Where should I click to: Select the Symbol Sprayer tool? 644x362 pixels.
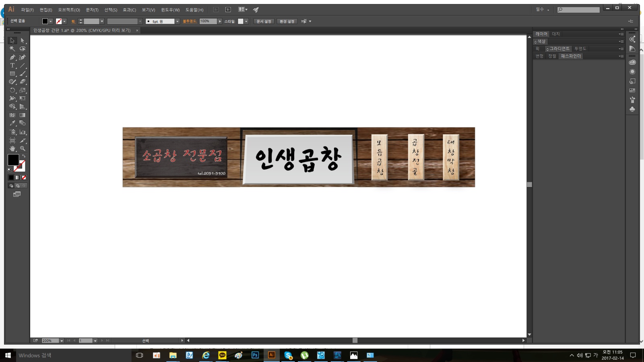(12, 132)
